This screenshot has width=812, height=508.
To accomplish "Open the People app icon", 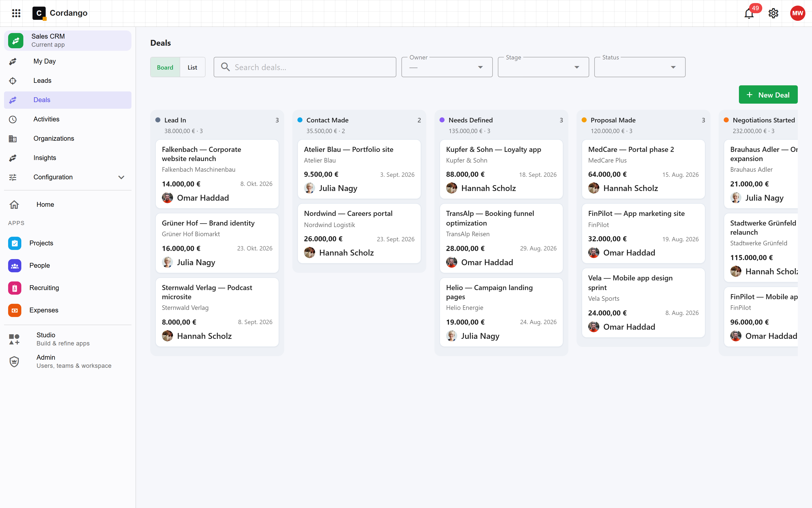I will (15, 266).
